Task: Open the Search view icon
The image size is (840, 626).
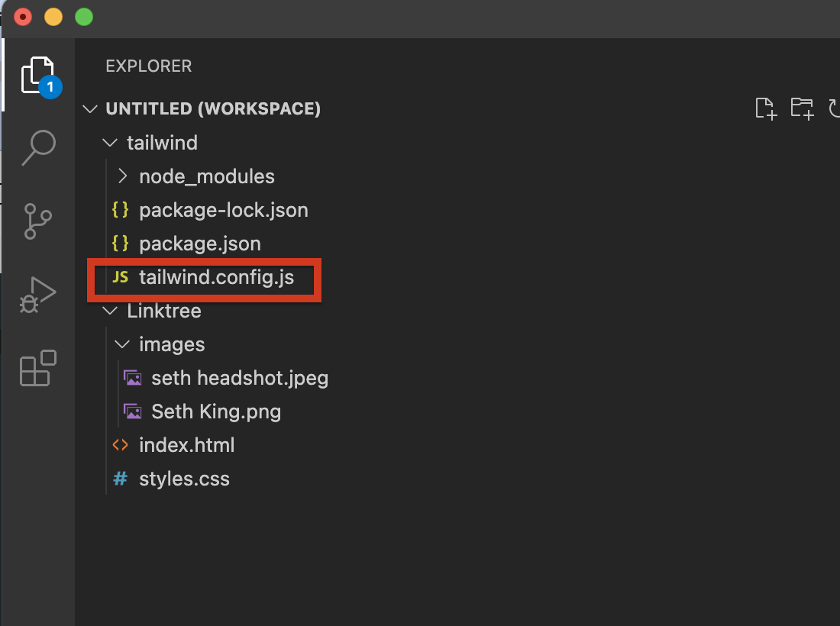Action: tap(38, 147)
